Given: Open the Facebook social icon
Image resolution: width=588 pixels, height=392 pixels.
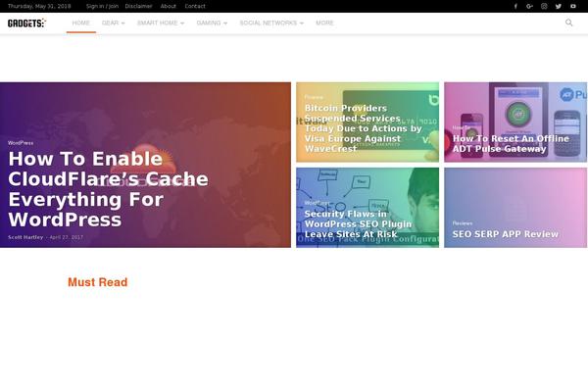Looking at the screenshot, I should click(x=515, y=6).
